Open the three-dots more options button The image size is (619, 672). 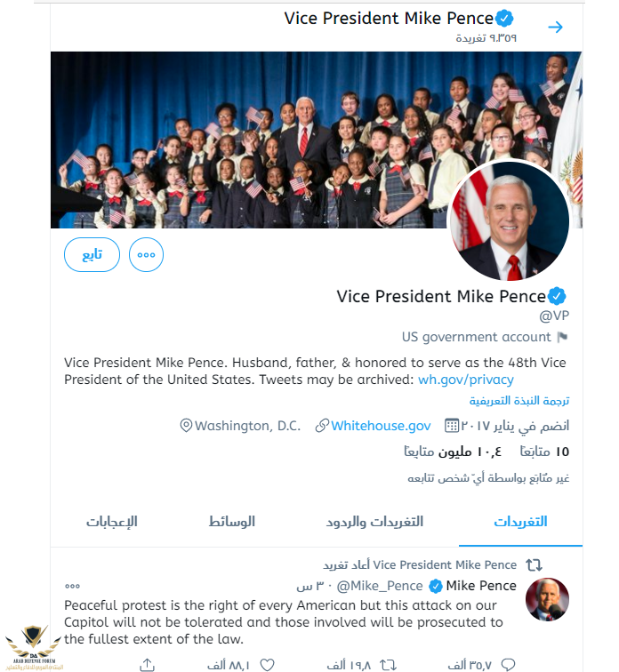pyautogui.click(x=146, y=254)
